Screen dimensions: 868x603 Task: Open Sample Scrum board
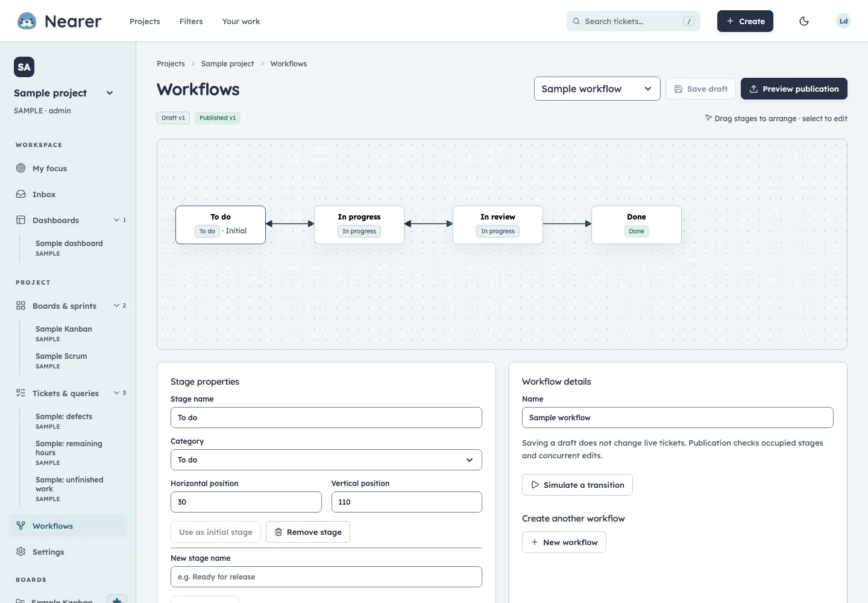click(x=61, y=361)
